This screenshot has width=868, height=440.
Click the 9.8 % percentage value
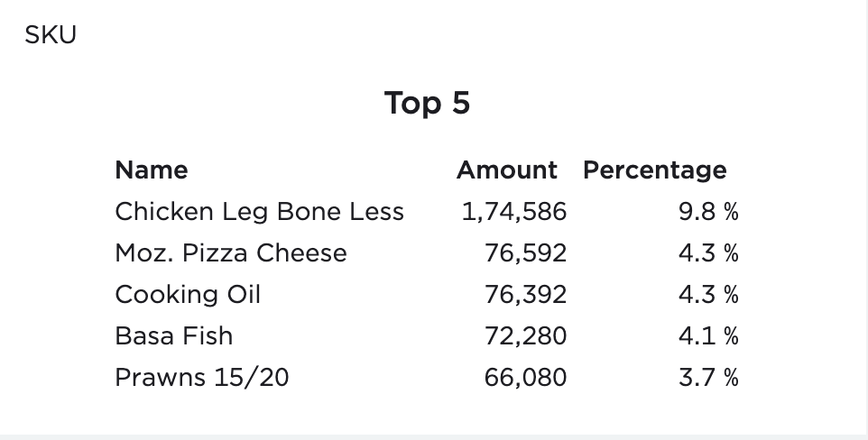[708, 211]
